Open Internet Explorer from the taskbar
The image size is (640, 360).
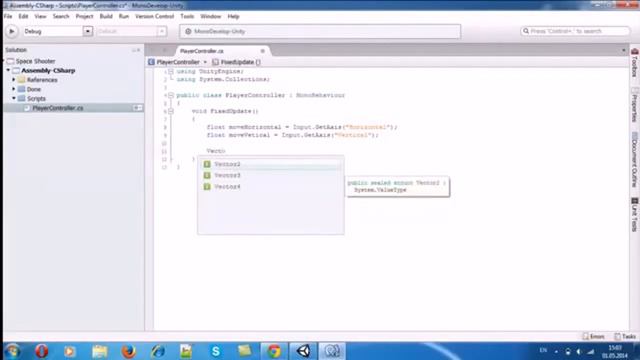pyautogui.click(x=158, y=351)
